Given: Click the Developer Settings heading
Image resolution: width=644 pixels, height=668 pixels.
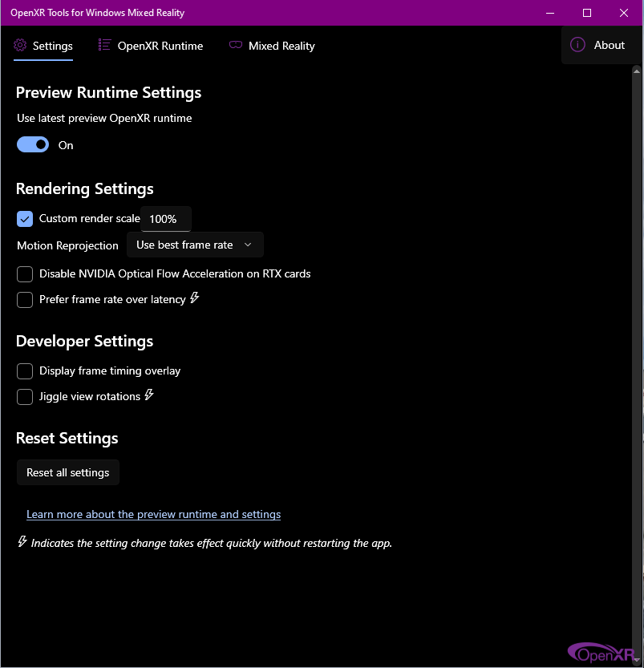Looking at the screenshot, I should 84,342.
